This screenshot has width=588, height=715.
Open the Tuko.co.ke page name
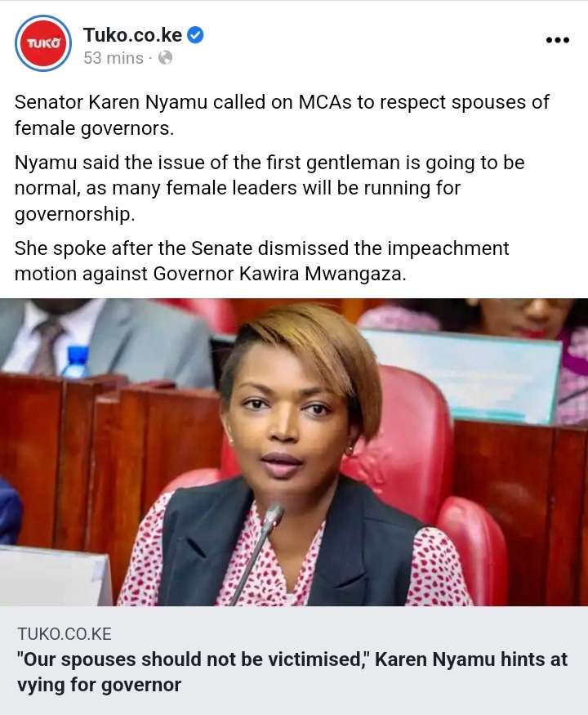(x=132, y=35)
